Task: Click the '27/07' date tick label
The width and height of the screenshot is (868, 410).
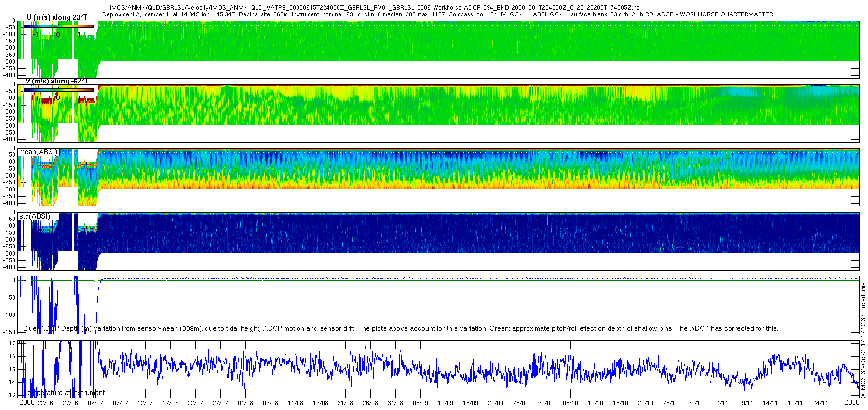Action: pos(220,403)
